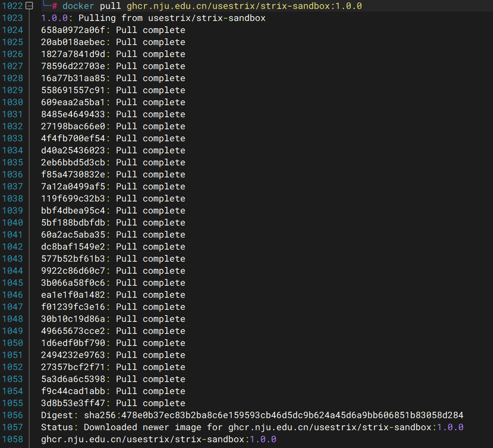
Task: Click layer hash 4f4fb700ef54
Action: click(x=73, y=138)
